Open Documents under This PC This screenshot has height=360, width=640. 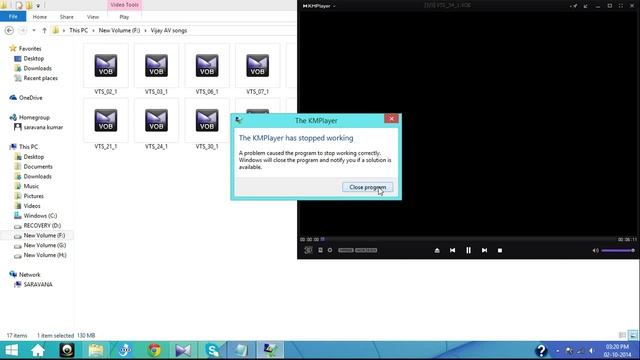(38, 167)
